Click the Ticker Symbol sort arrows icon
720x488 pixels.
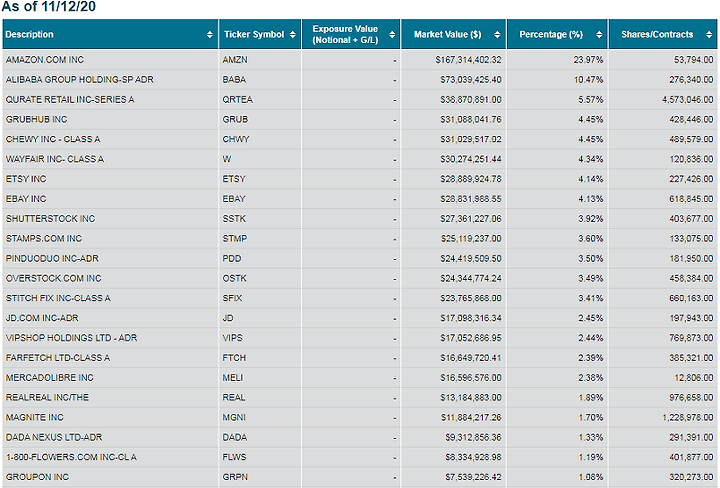[x=292, y=34]
